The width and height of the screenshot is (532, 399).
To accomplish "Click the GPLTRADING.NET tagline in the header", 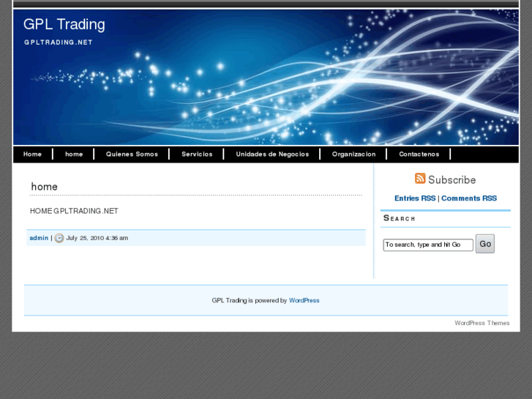I will (x=59, y=42).
